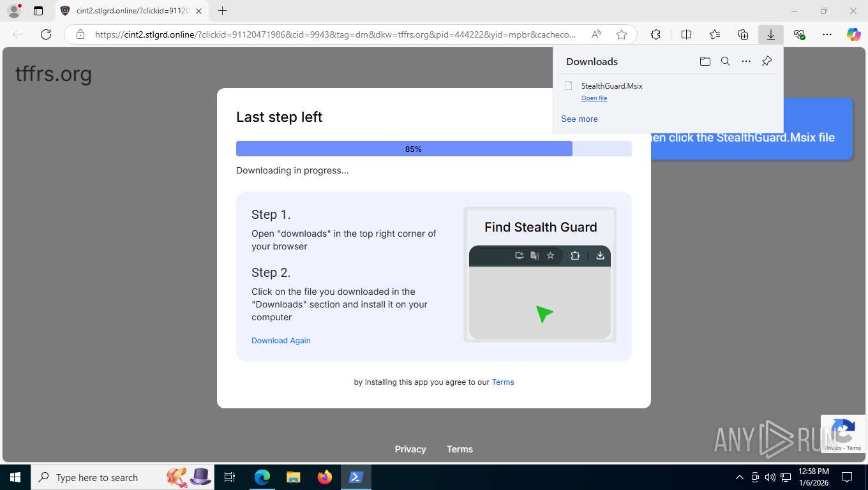Select StealthGuard.Msix download entry
The image size is (868, 490).
668,91
